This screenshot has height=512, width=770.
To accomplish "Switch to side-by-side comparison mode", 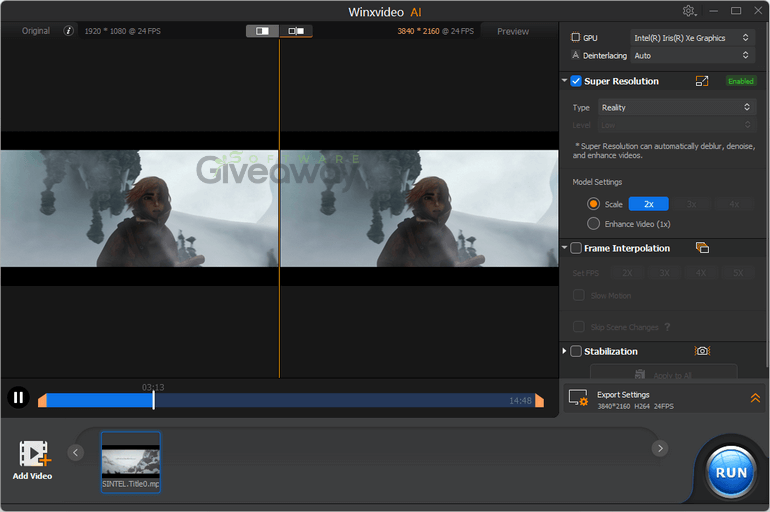I will [296, 31].
